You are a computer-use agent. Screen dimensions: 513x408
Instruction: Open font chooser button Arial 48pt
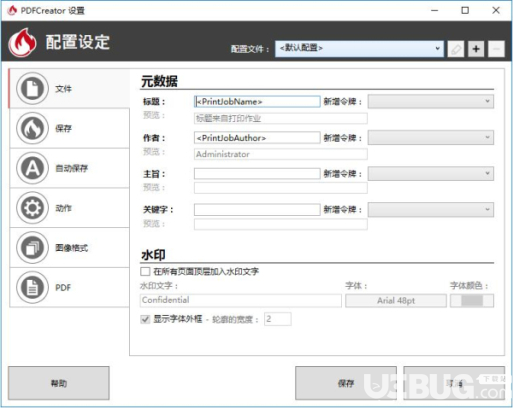396,301
